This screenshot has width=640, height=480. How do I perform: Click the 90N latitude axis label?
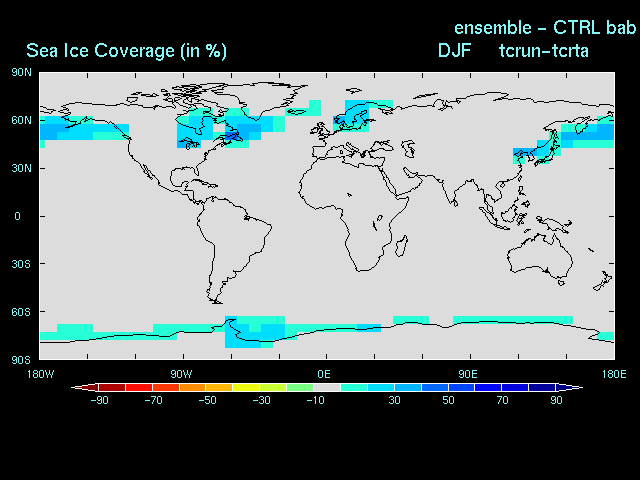pos(22,72)
